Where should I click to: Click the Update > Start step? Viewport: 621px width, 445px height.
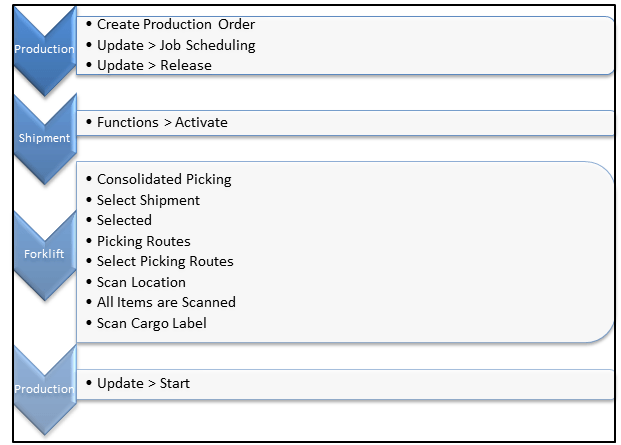click(x=143, y=383)
